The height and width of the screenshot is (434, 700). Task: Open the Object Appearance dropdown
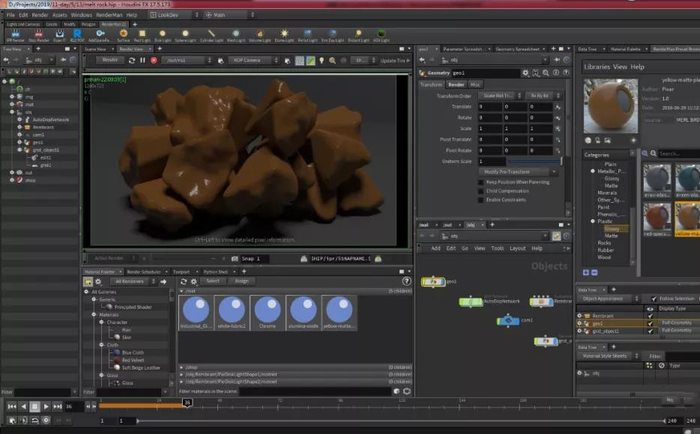coord(609,299)
